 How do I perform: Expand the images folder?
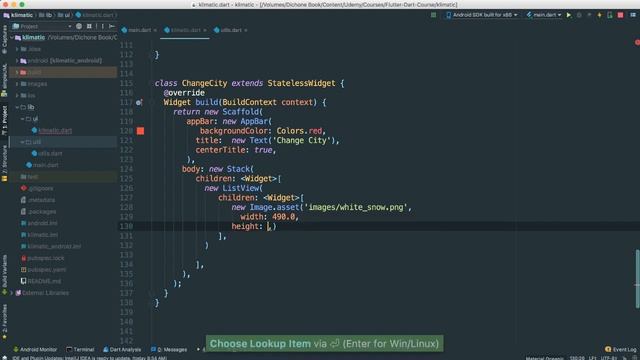click(17, 84)
